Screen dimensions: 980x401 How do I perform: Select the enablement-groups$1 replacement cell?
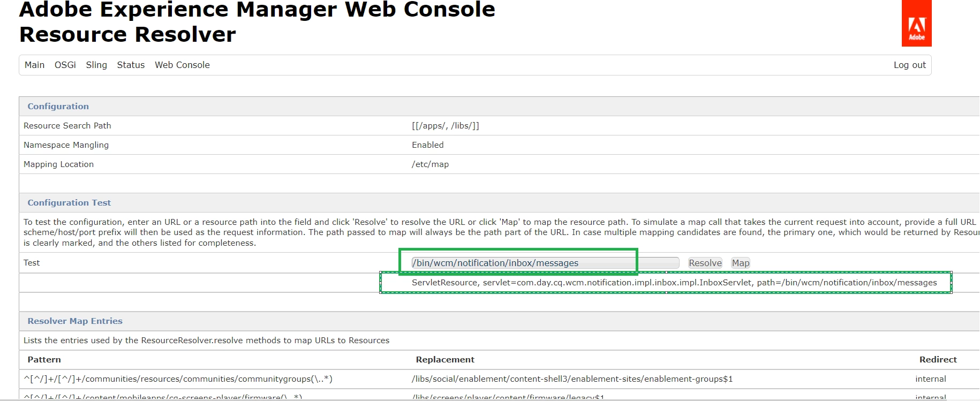click(572, 379)
